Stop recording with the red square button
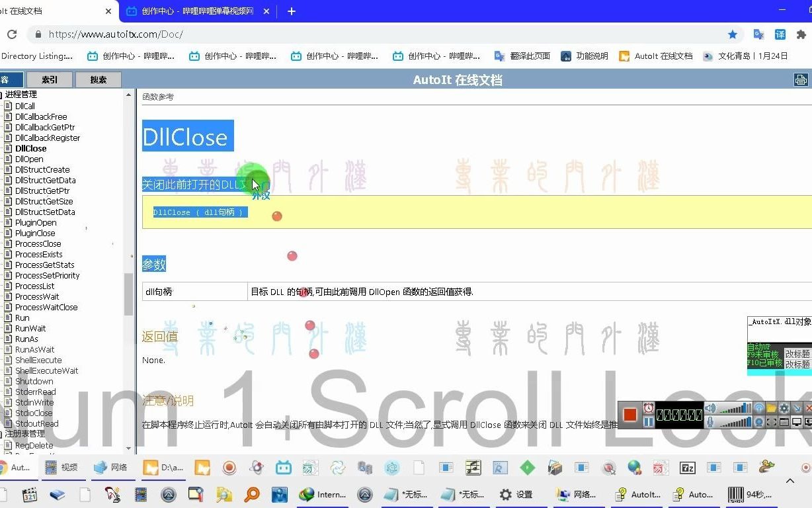The height and width of the screenshot is (508, 812). (630, 415)
